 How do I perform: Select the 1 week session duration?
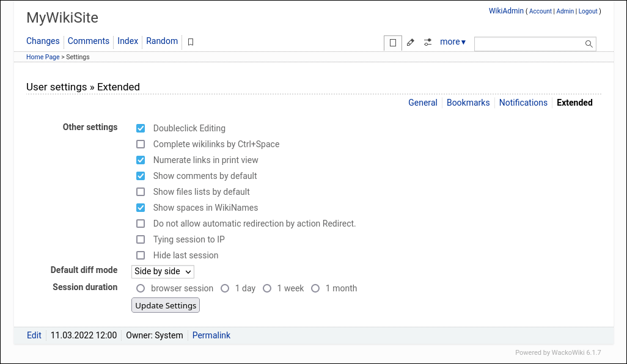pyautogui.click(x=267, y=288)
